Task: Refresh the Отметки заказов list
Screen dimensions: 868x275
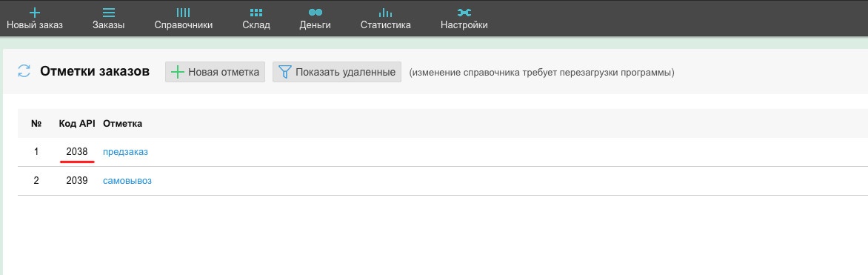Action: click(x=24, y=71)
